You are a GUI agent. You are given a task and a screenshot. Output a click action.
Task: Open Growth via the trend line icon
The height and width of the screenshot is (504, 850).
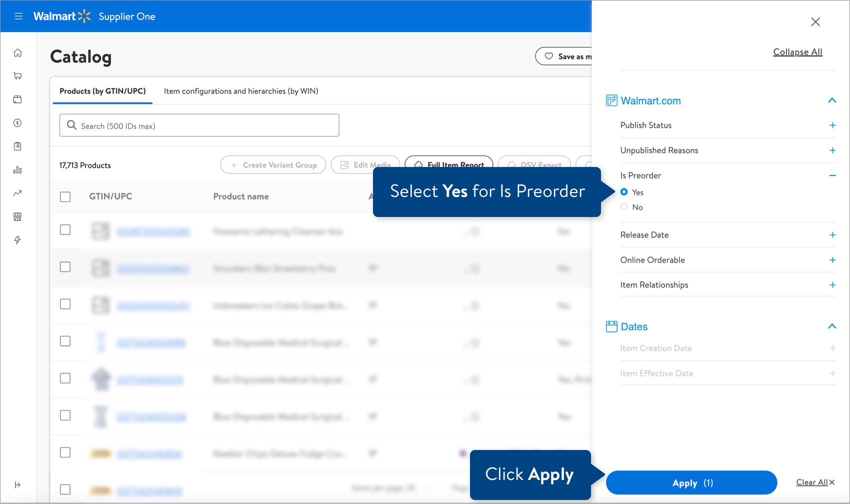click(x=18, y=193)
